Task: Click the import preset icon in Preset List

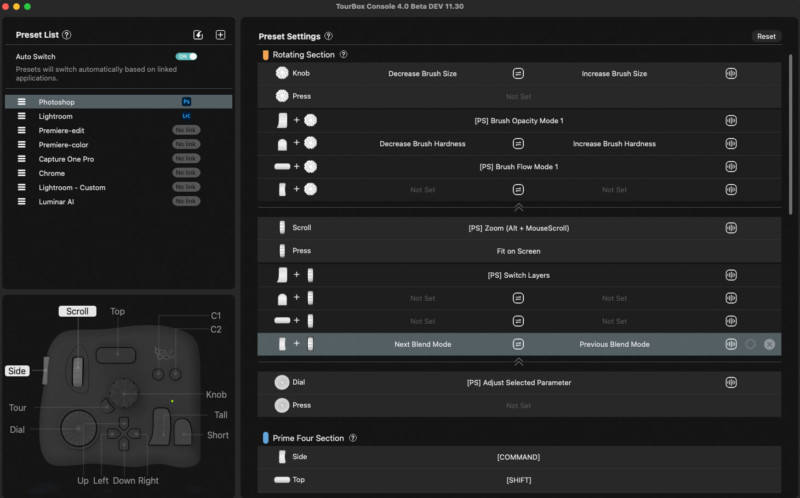Action: click(198, 35)
